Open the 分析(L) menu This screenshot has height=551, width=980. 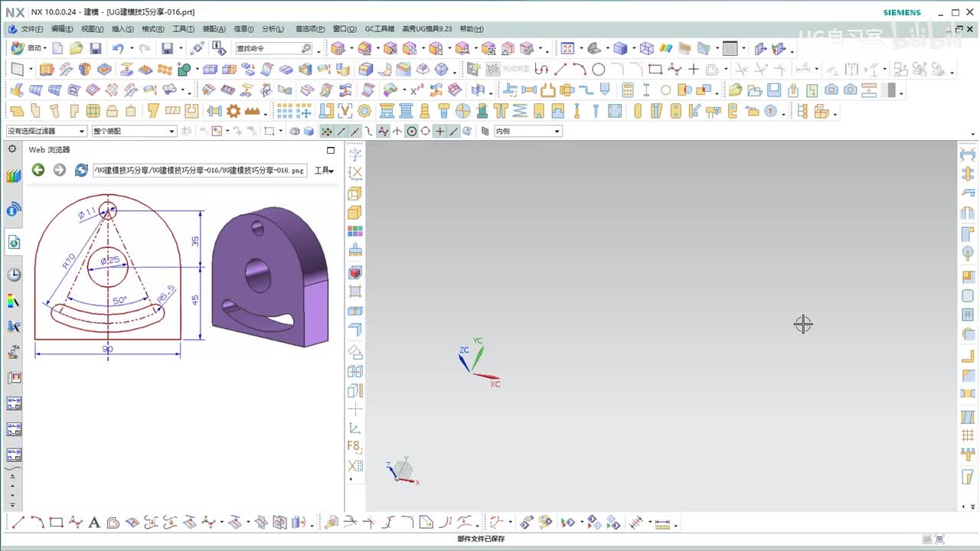pos(273,29)
